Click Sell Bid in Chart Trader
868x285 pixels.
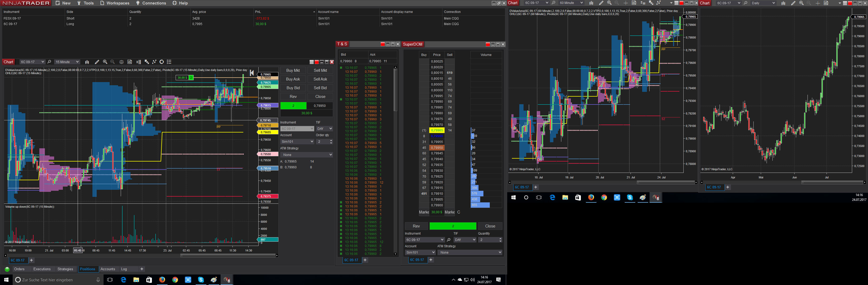320,88
